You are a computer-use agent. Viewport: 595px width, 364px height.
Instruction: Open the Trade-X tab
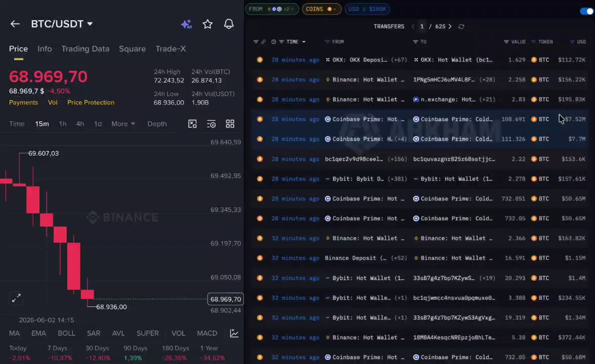pos(171,49)
